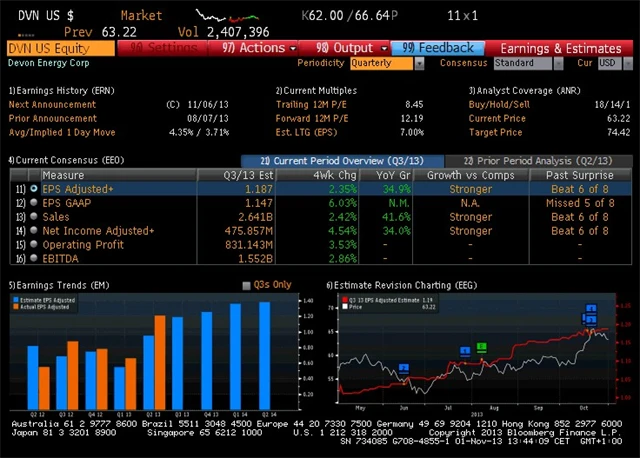The height and width of the screenshot is (458, 640).
Task: Select the Net Income Adjusted+ radio button
Action: [x=34, y=230]
